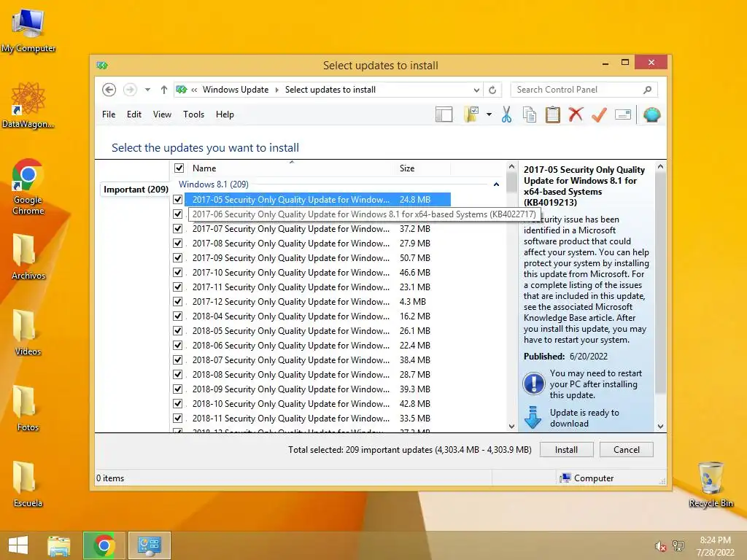Toggle the preview pane layout icon

(x=444, y=114)
